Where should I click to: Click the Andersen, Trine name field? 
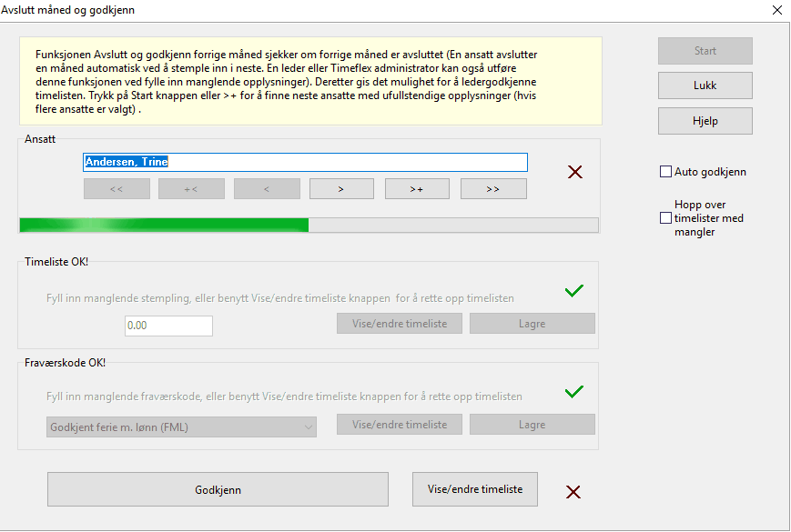click(x=305, y=162)
